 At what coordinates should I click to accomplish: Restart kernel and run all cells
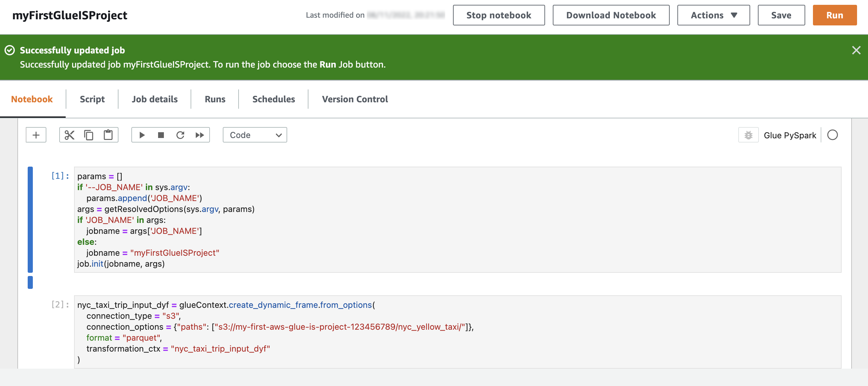(200, 135)
